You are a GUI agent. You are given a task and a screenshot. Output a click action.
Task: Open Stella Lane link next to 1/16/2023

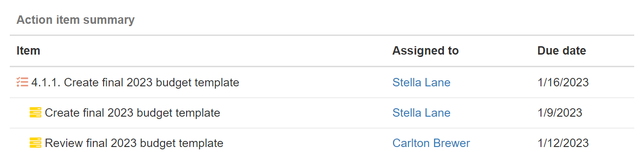[x=422, y=83]
